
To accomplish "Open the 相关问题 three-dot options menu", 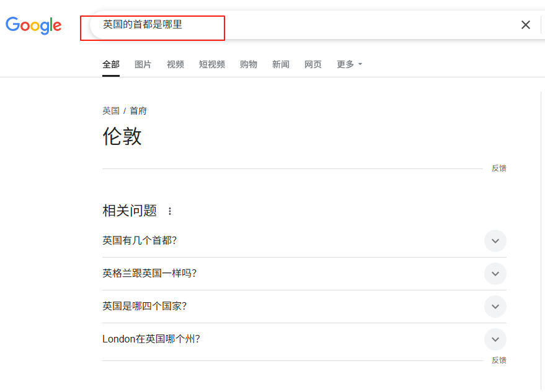I will (x=171, y=211).
